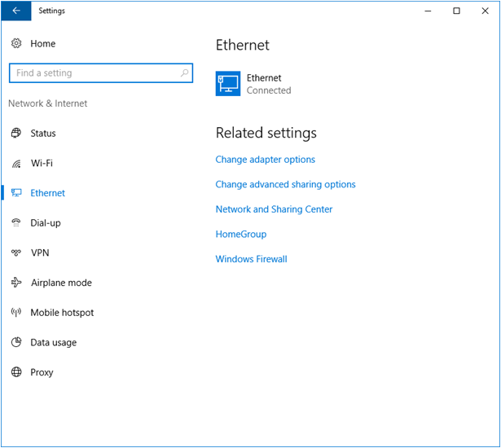
Task: Switch to the Ethernet sidebar tab
Action: pyautogui.click(x=47, y=193)
